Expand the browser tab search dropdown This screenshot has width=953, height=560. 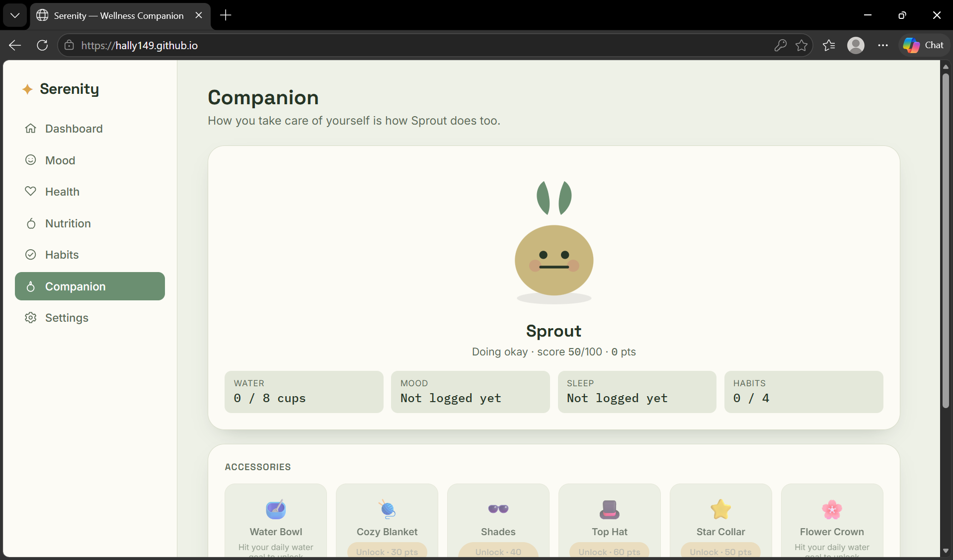(x=15, y=15)
